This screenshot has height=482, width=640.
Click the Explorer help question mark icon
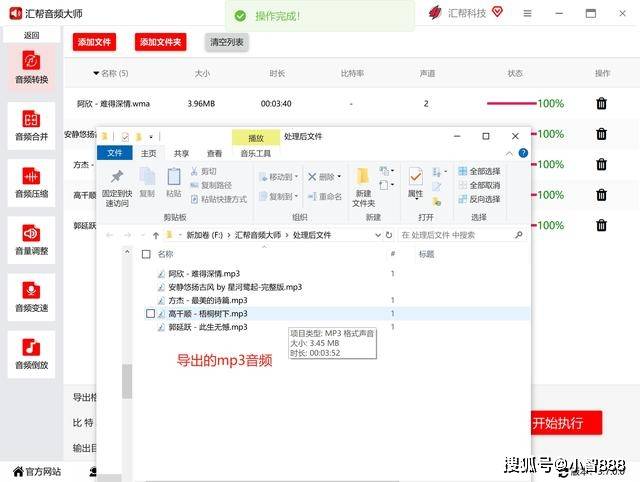coord(523,153)
